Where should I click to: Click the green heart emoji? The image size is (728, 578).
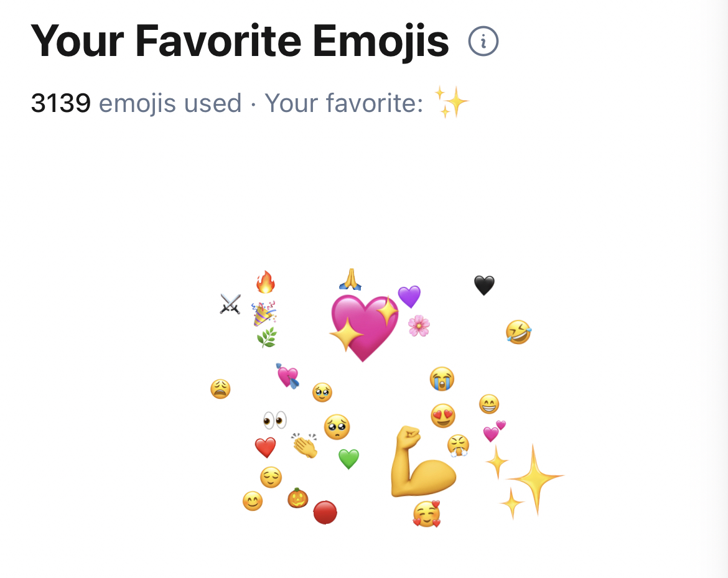pos(348,459)
